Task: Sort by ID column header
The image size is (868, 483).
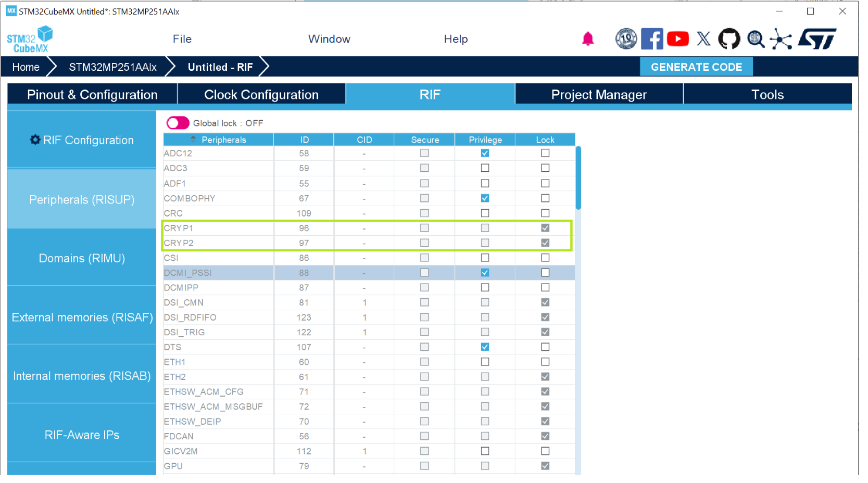Action: coord(304,139)
